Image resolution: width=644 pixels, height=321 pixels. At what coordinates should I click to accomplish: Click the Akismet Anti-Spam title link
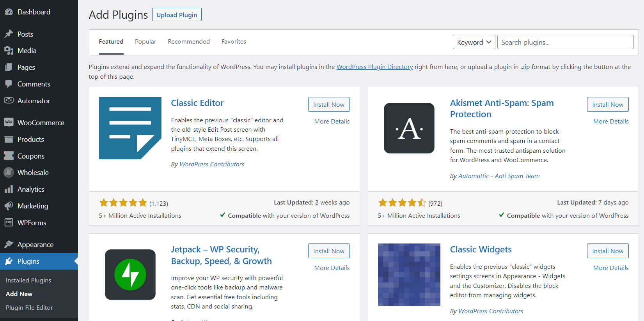tap(502, 108)
